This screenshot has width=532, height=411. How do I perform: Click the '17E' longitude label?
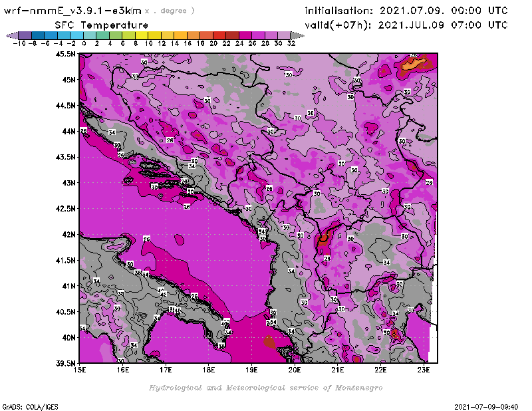coord(166,370)
